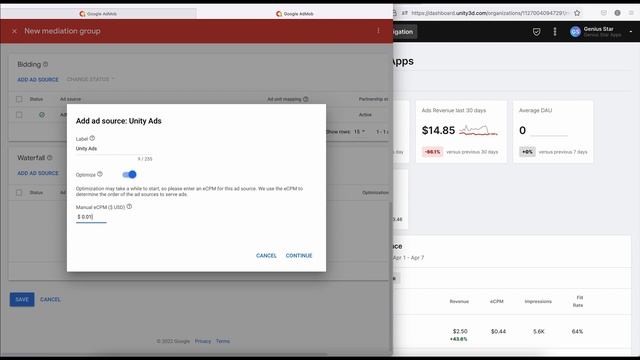Toggle the Optimize switch off
The width and height of the screenshot is (640, 360).
coord(129,175)
